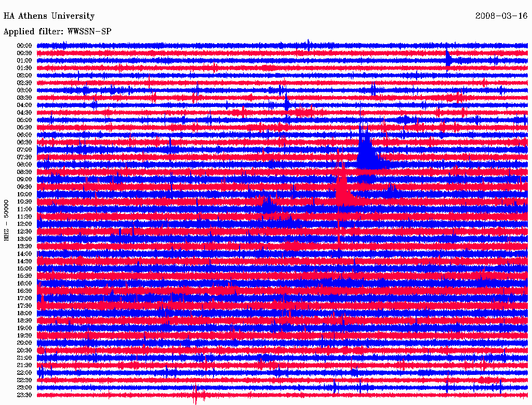
Task: Select the 20:30 time label
Action: click(x=24, y=350)
